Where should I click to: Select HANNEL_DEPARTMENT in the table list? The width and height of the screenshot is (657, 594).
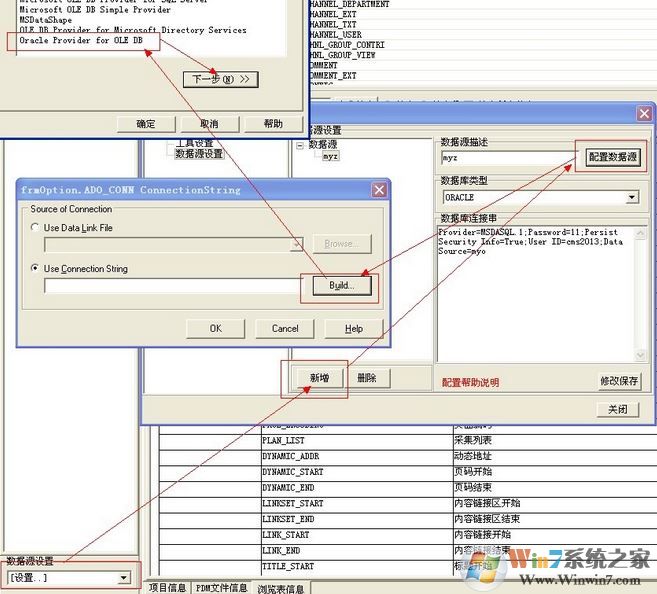coord(350,4)
